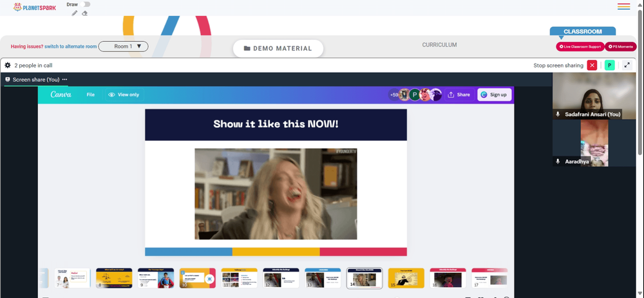The image size is (644, 298).
Task: Click the Canva Sign up button
Action: pos(495,95)
